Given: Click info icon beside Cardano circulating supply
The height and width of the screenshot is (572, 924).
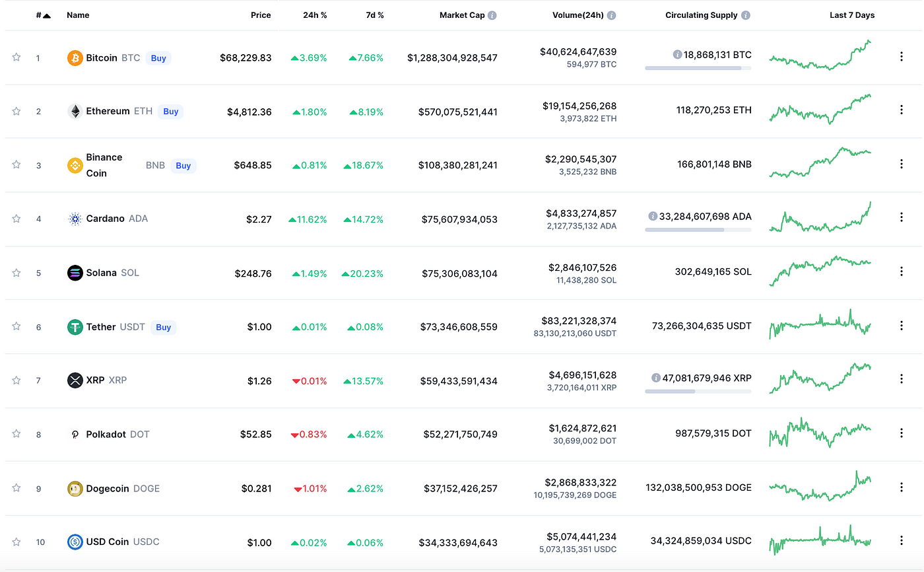Looking at the screenshot, I should tap(653, 216).
